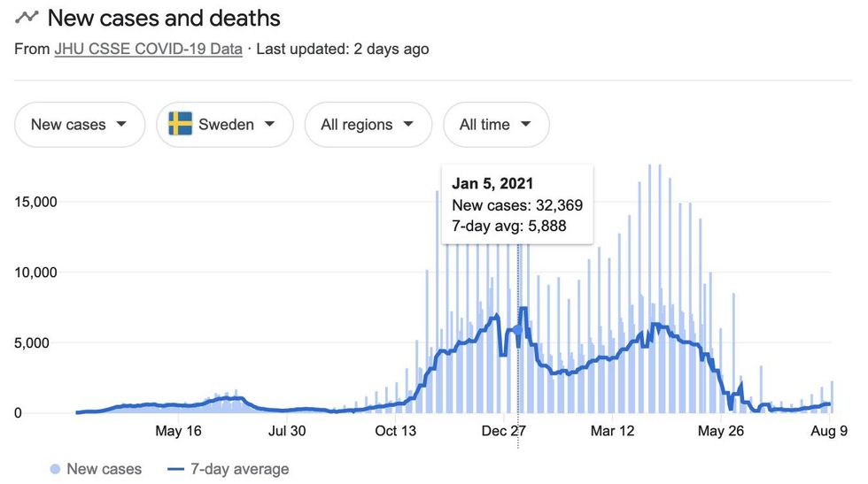Viewport: 868px width, 484px height.
Task: Click the New cases and deaths heading
Action: pos(164,18)
